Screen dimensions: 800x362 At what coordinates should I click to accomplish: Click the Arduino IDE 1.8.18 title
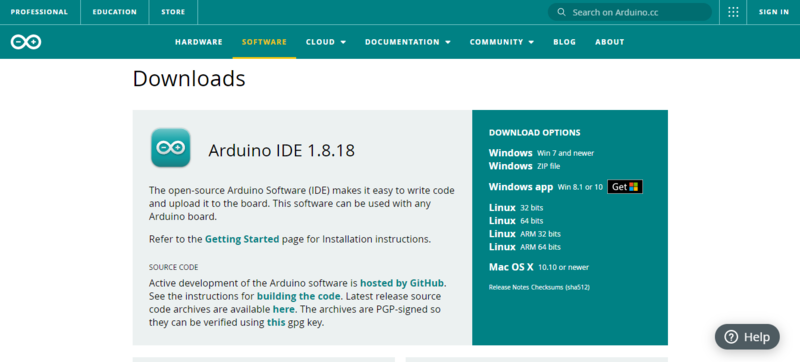282,150
